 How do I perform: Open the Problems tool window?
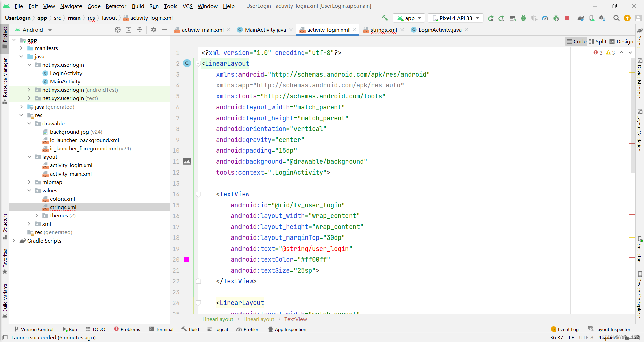127,329
